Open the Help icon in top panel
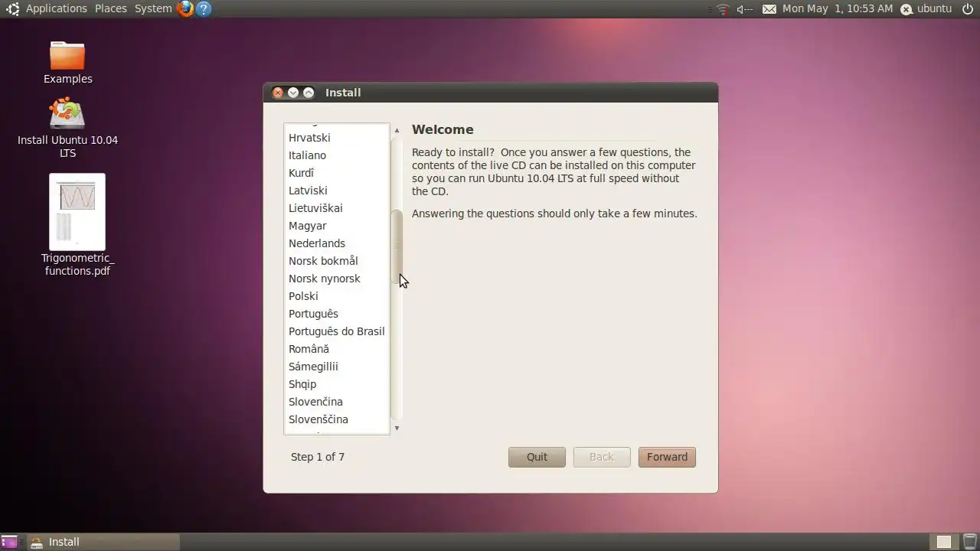980x551 pixels. click(203, 9)
